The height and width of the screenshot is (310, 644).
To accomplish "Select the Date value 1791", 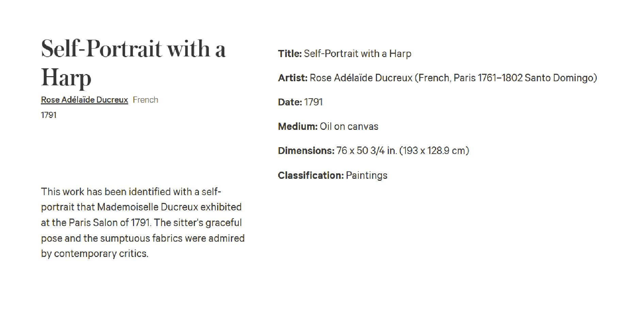I will [x=313, y=102].
